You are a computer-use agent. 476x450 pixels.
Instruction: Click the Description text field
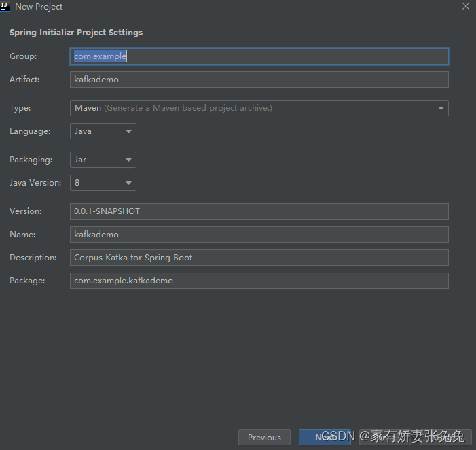click(x=259, y=258)
